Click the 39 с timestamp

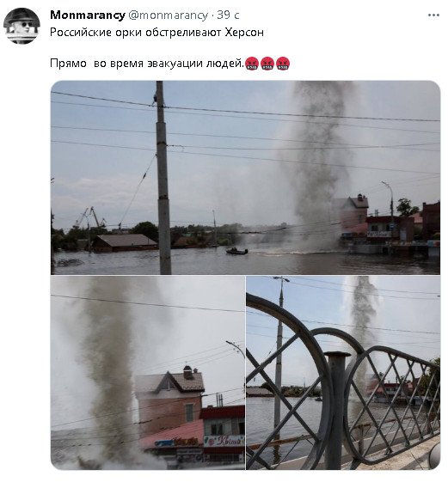coord(228,15)
